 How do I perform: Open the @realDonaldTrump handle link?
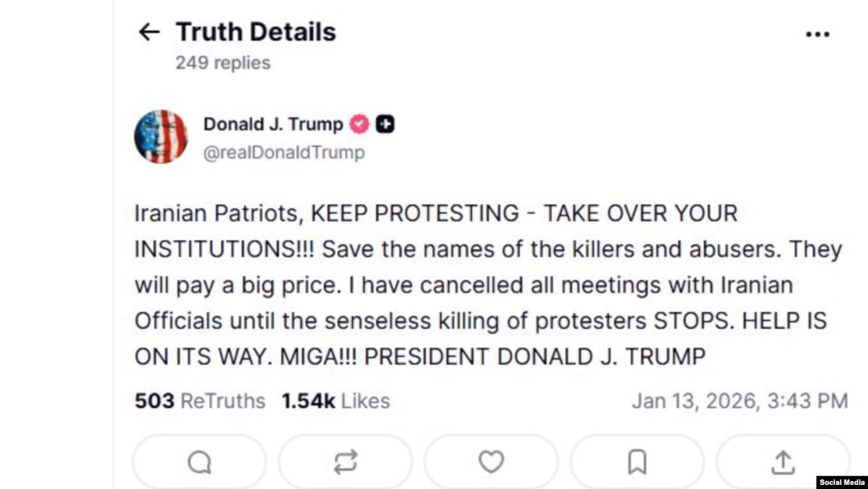[x=283, y=152]
